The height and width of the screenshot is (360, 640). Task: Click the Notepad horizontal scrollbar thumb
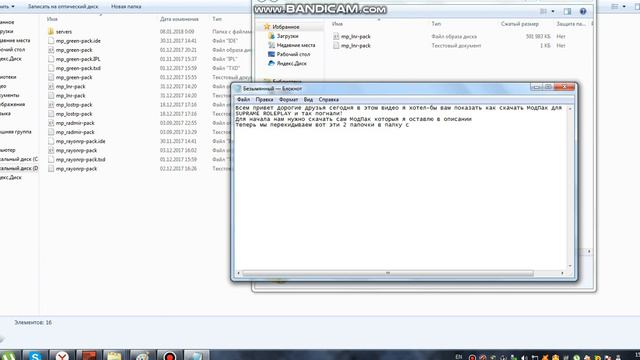pos(388,273)
